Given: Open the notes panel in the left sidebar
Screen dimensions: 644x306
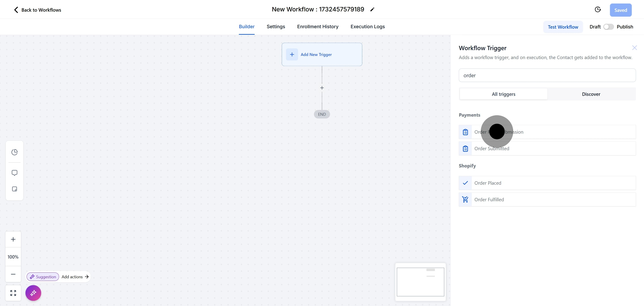Looking at the screenshot, I should [x=14, y=189].
